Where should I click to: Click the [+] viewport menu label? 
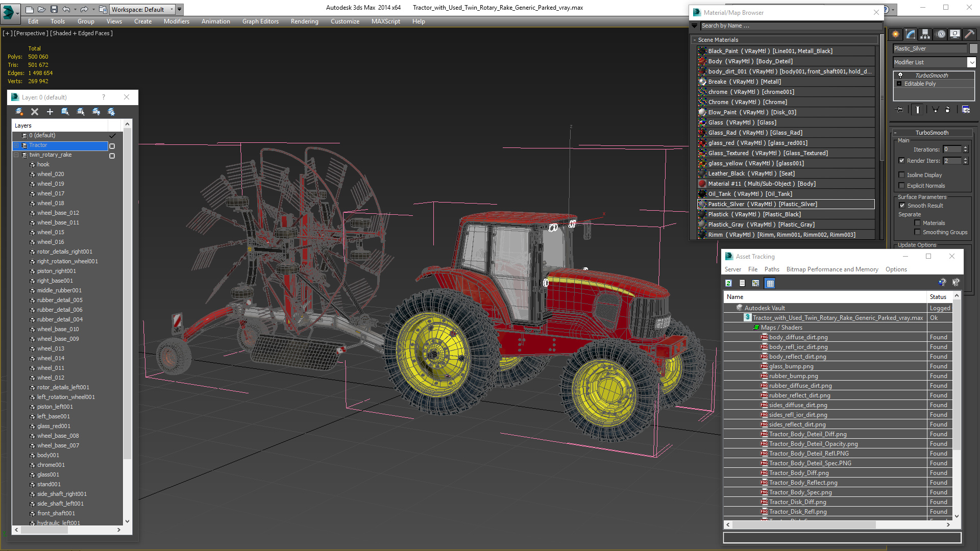[7, 33]
